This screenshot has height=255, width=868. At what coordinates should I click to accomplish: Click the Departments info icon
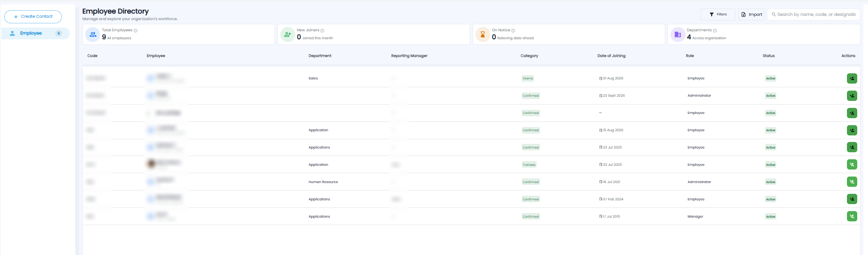pos(715,30)
